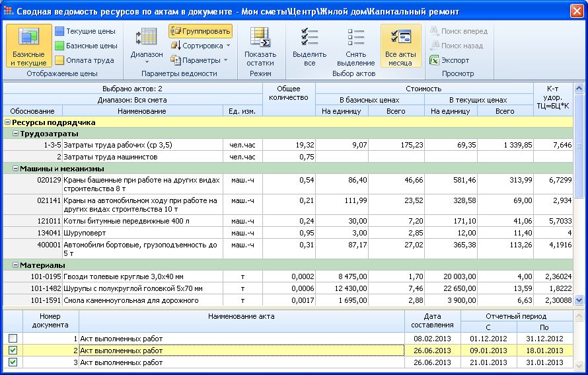Select the 'Базисные и текущие' prices button
Viewport: 588px width, 375px height.
(28, 46)
